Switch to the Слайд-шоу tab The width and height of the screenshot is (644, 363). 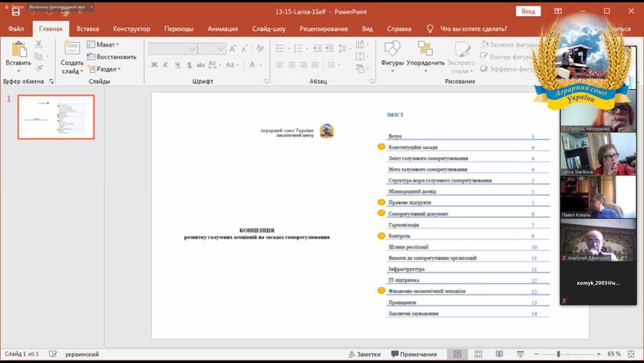(x=268, y=28)
